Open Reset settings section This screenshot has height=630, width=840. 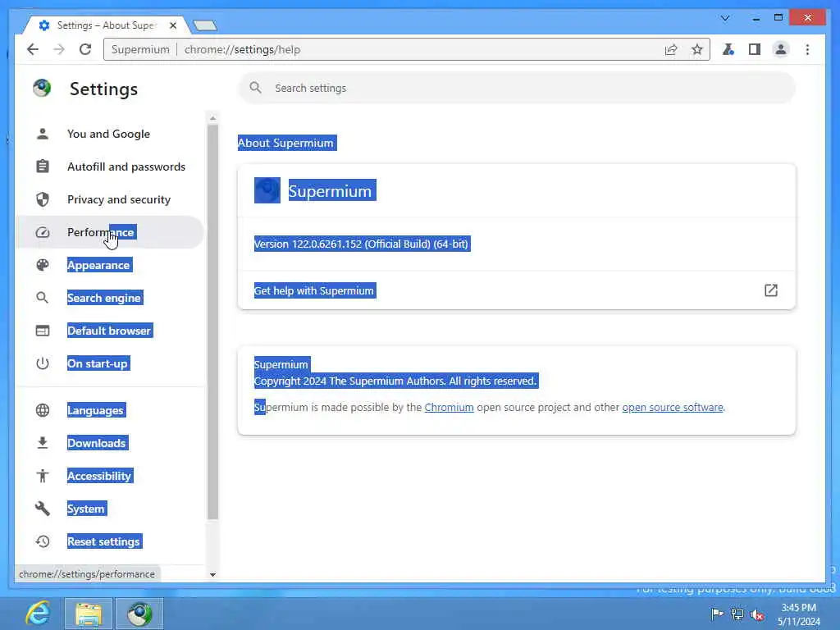pyautogui.click(x=110, y=541)
